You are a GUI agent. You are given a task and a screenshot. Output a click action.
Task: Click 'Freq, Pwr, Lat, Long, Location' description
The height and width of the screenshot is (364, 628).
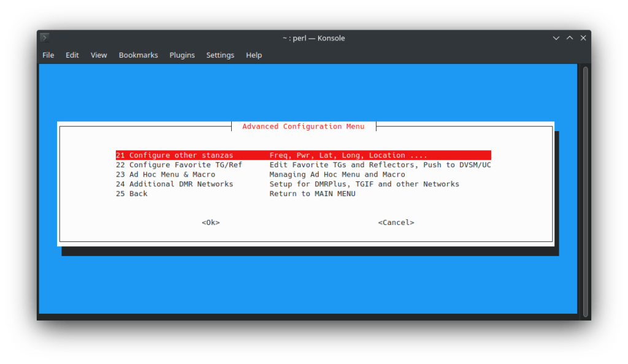(337, 155)
